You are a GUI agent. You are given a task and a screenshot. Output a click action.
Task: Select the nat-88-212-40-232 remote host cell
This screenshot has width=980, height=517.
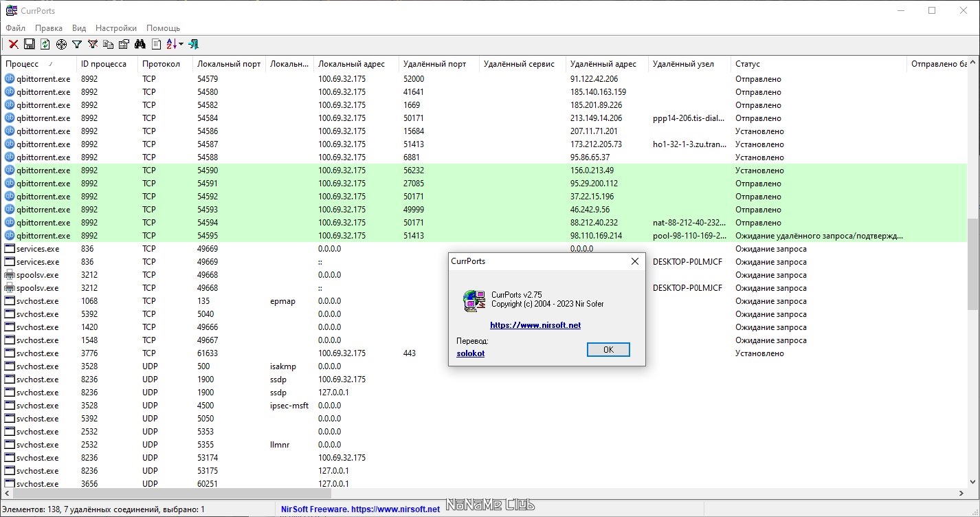689,222
